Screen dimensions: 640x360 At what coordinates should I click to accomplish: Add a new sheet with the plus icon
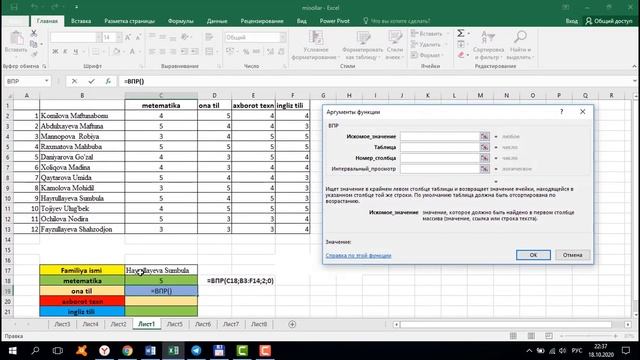pyautogui.click(x=292, y=324)
